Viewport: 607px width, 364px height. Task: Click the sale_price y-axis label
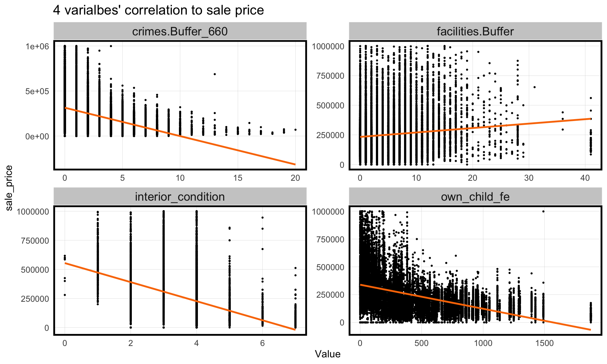(9, 188)
